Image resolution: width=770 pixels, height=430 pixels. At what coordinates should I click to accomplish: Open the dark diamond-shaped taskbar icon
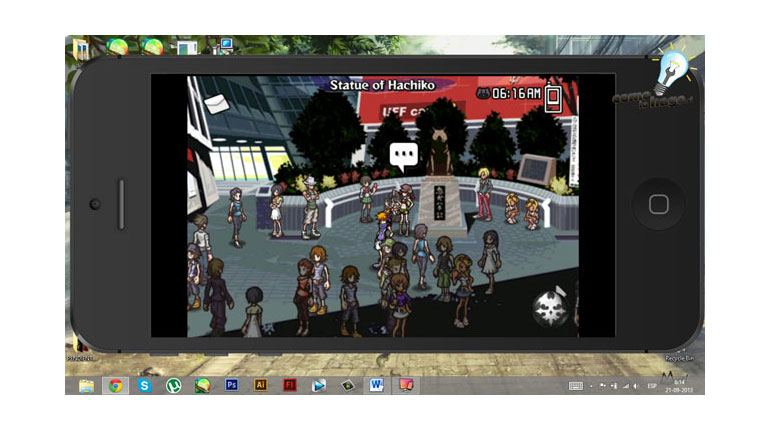(348, 386)
